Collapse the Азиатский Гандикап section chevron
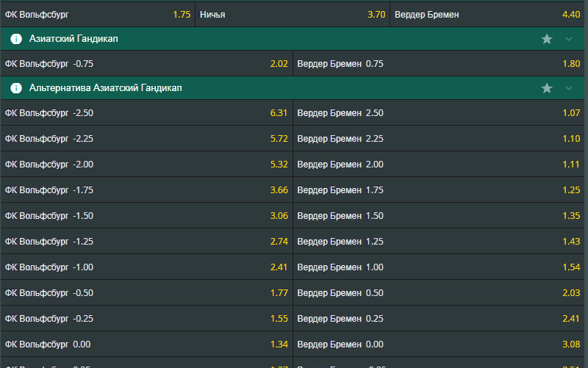 tap(569, 39)
